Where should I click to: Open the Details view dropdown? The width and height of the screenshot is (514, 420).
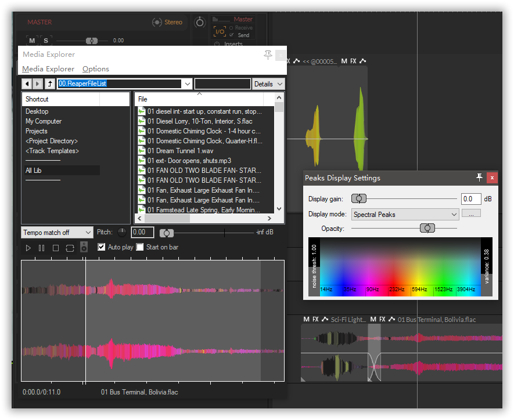point(268,84)
